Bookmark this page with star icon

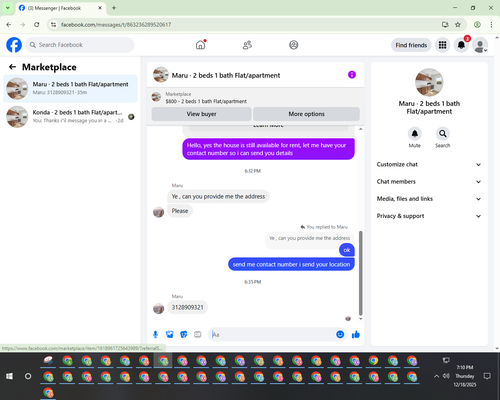pos(458,25)
